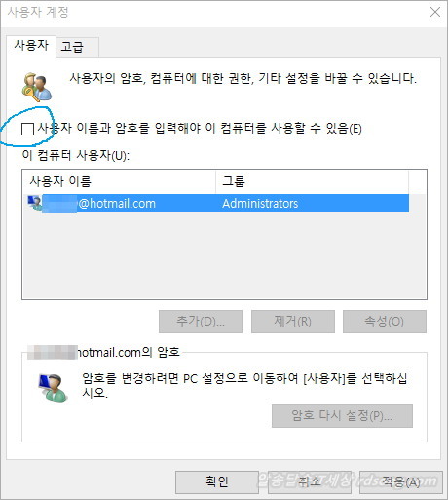Click the 취소 button
The image size is (448, 500).
pyautogui.click(x=310, y=481)
